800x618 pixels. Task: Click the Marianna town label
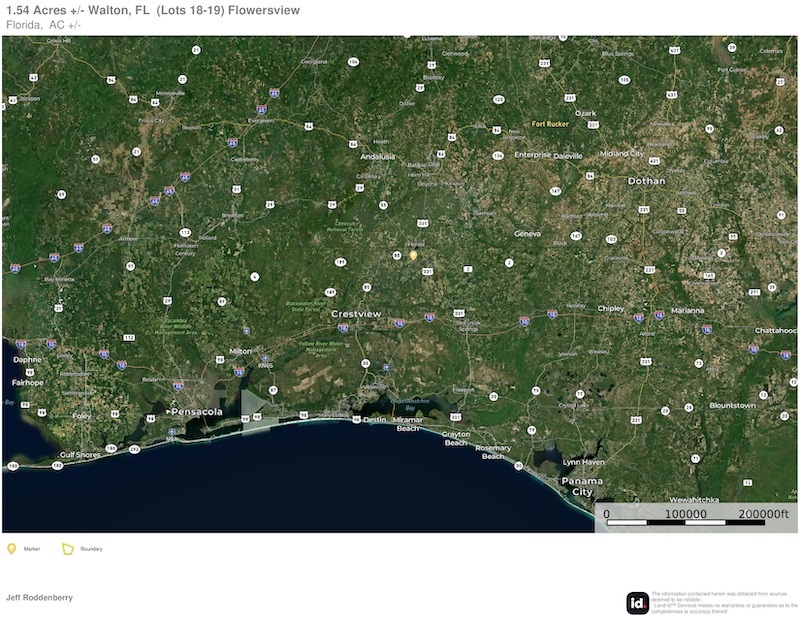687,310
